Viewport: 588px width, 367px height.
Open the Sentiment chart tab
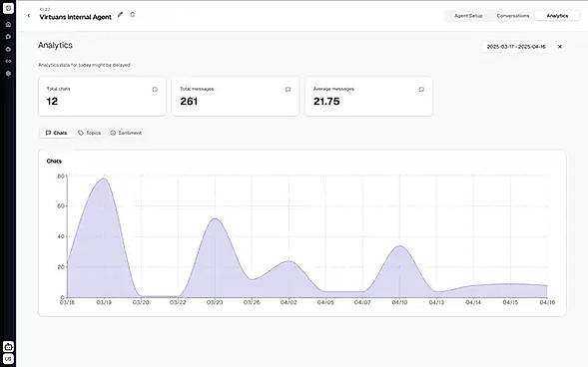126,133
